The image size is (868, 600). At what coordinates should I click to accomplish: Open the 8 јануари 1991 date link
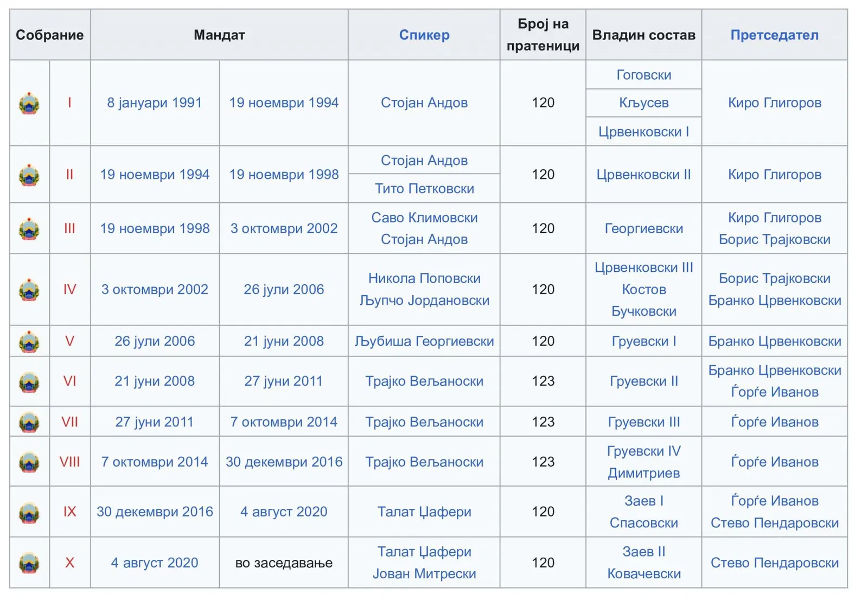point(155,103)
